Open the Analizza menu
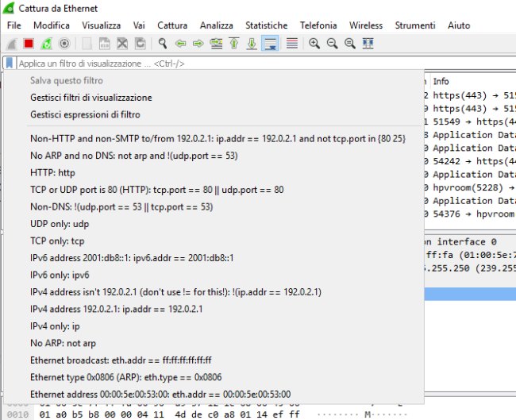 (216, 25)
